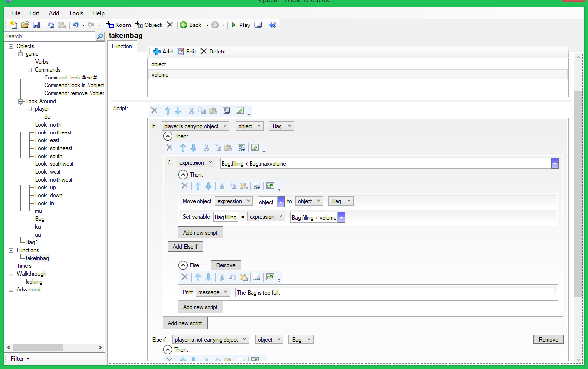Screen dimensions: 588x369
Task: Collapse the first Then section
Action: tap(168, 136)
